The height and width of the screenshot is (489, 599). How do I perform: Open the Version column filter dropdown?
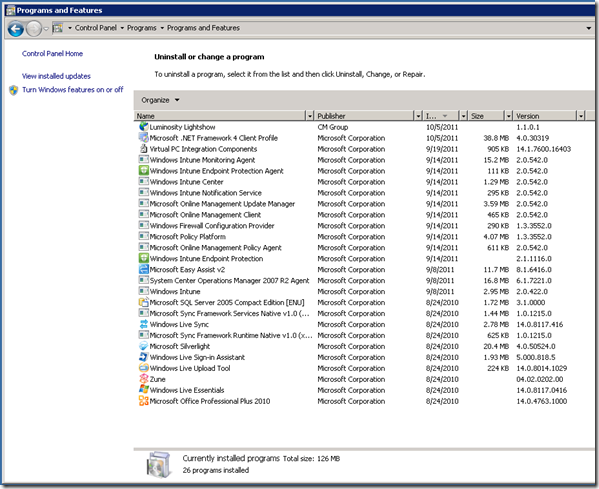581,116
